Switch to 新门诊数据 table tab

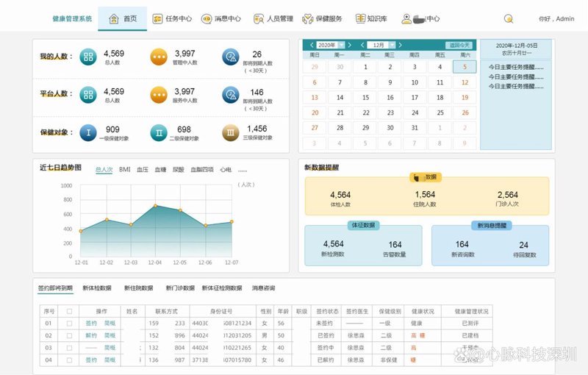[x=180, y=288]
